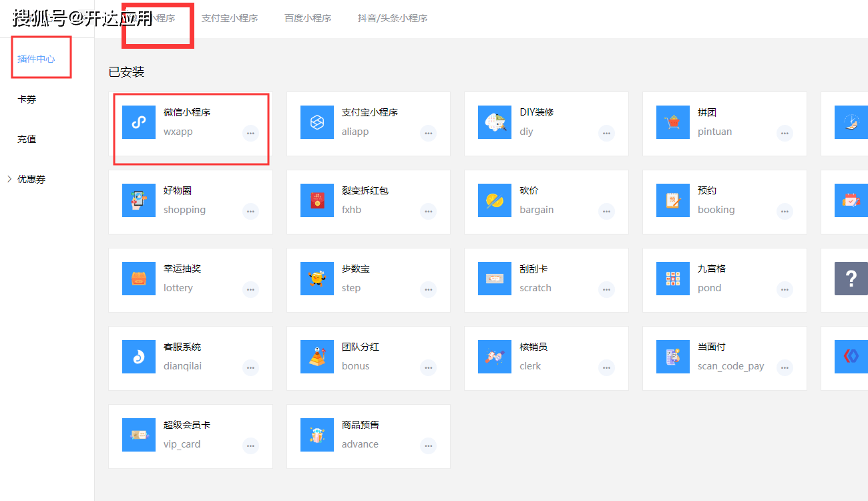
Task: Click the 九宫格 pond plugin icon
Action: [673, 279]
